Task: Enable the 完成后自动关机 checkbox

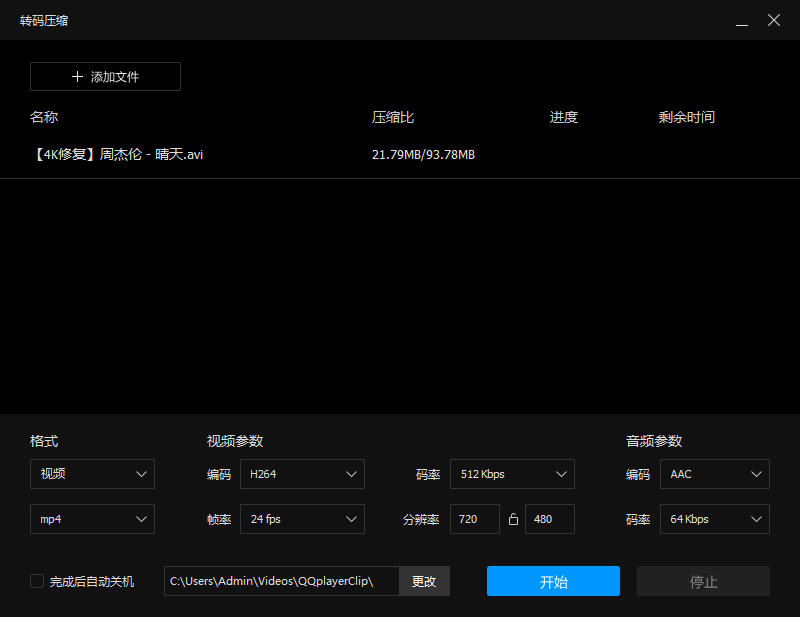Action: tap(37, 580)
